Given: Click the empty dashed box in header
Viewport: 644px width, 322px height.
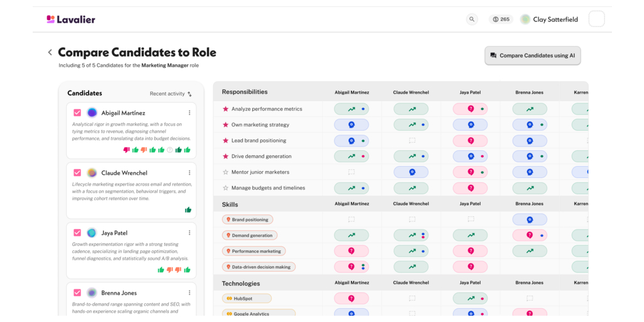Looking at the screenshot, I should coord(597,19).
